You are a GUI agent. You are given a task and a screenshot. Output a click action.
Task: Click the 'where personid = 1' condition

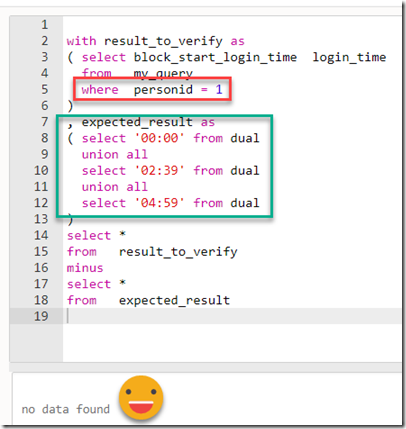point(152,90)
